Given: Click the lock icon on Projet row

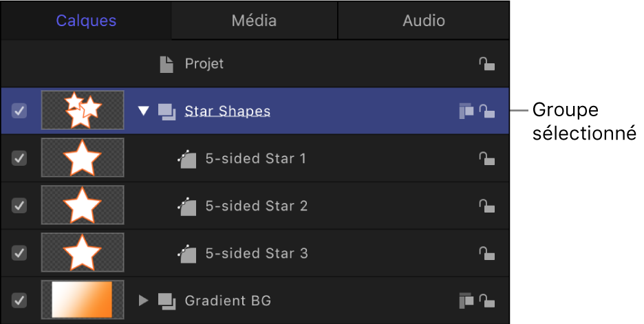Looking at the screenshot, I should 486,64.
